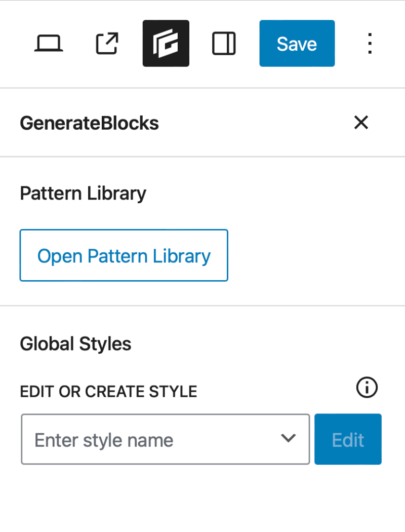405x532 pixels.
Task: Save your changes
Action: point(297,44)
